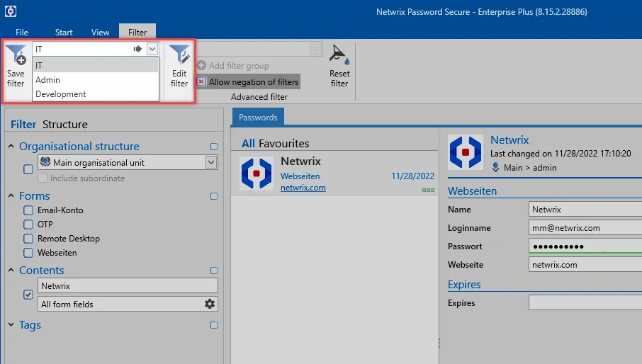Click the Loginname field
The image size is (642, 364).
click(585, 228)
